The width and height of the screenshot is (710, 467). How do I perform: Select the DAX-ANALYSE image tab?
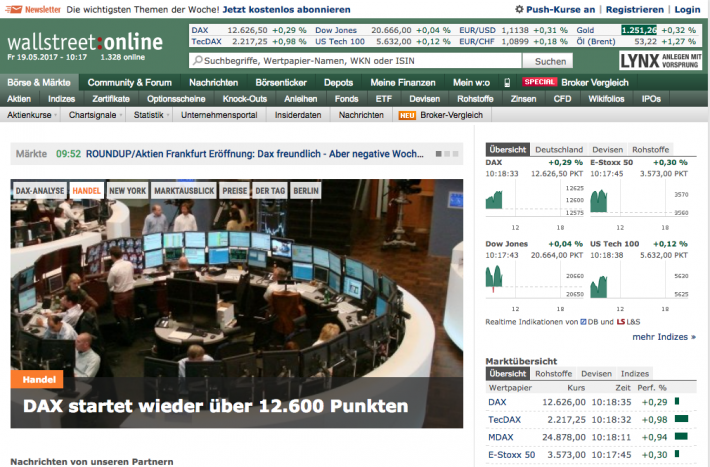click(x=40, y=191)
